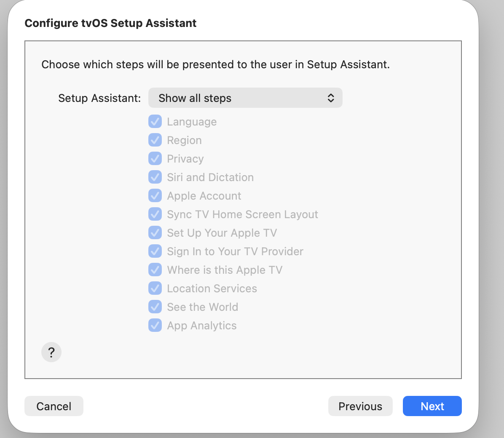
Task: Disable the See the World step
Action: (155, 307)
